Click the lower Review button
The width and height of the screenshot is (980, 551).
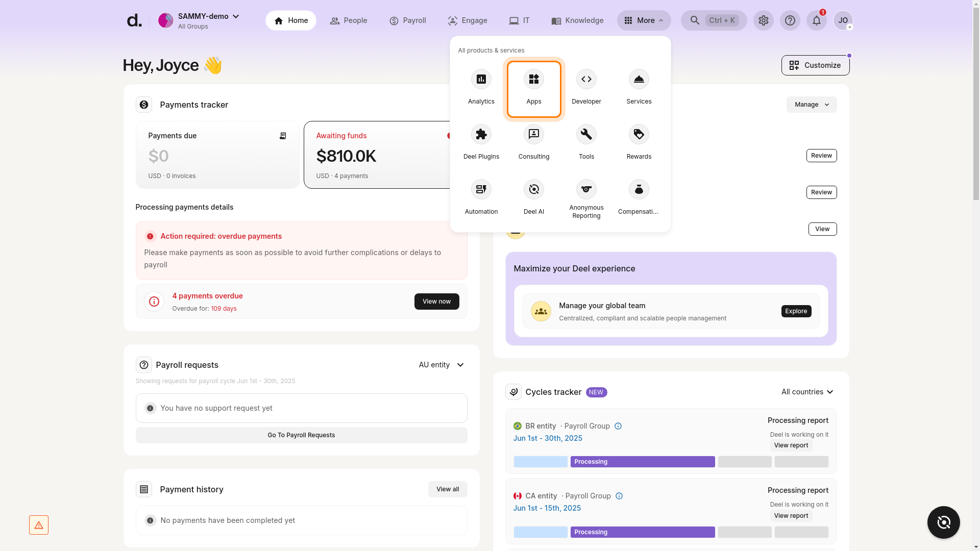click(x=821, y=192)
